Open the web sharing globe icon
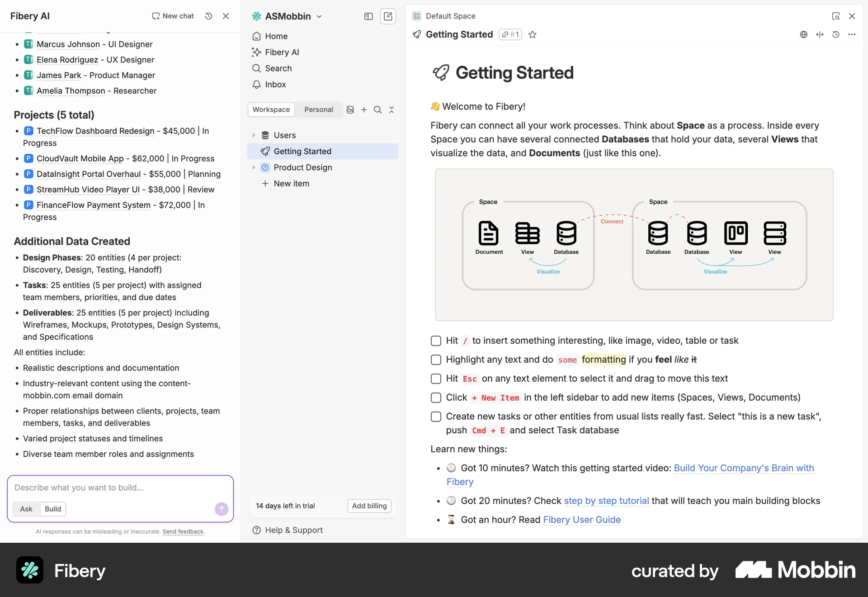 (804, 34)
